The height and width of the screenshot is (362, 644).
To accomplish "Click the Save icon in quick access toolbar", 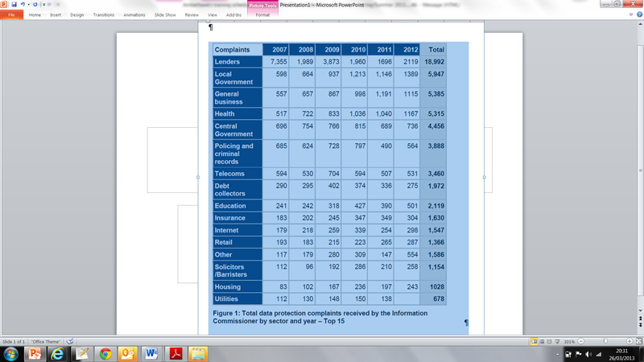I will pos(14,5).
